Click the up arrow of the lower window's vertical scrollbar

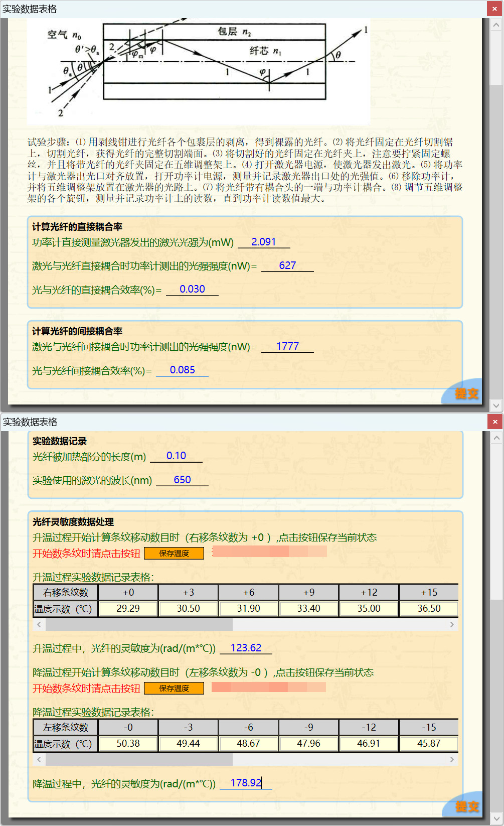coord(496,438)
